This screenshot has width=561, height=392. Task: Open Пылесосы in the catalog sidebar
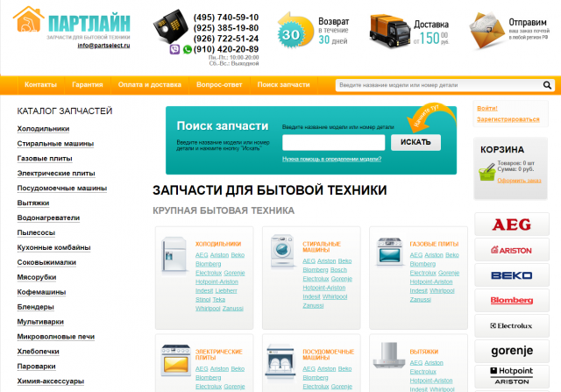[36, 232]
